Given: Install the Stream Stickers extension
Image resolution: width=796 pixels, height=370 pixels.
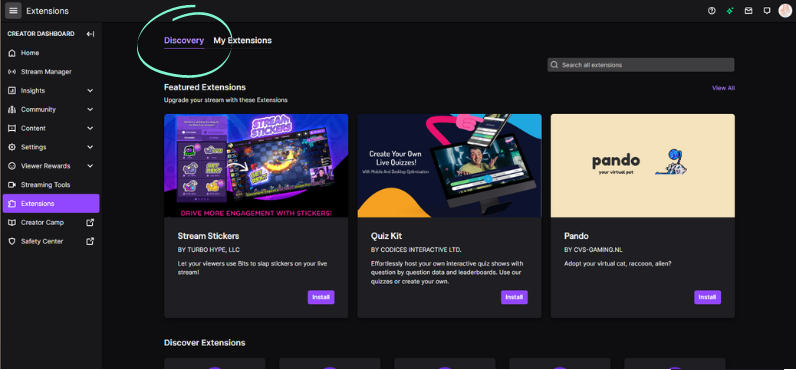Looking at the screenshot, I should (321, 297).
